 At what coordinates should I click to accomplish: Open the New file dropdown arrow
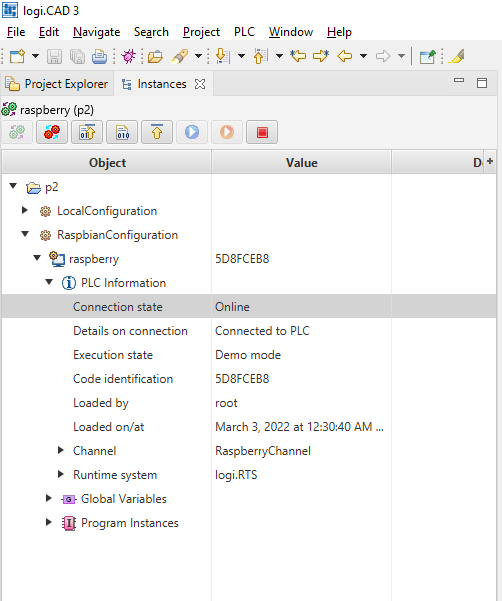click(x=35, y=56)
